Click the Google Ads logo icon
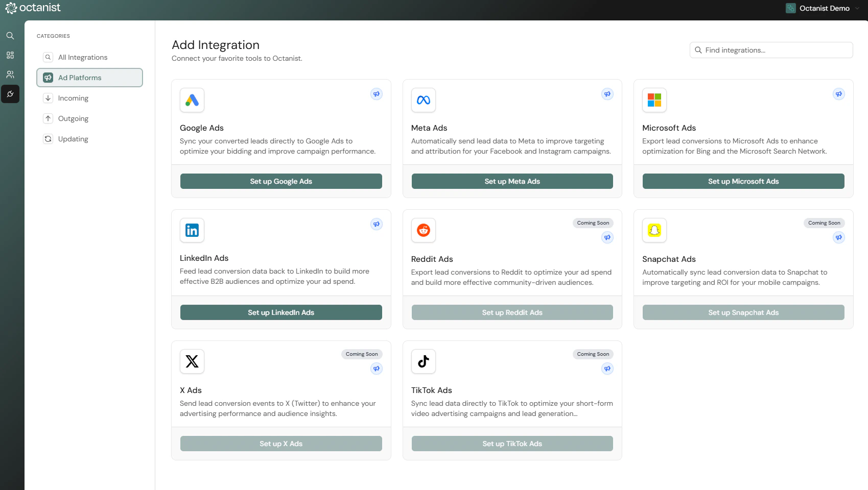 point(192,100)
